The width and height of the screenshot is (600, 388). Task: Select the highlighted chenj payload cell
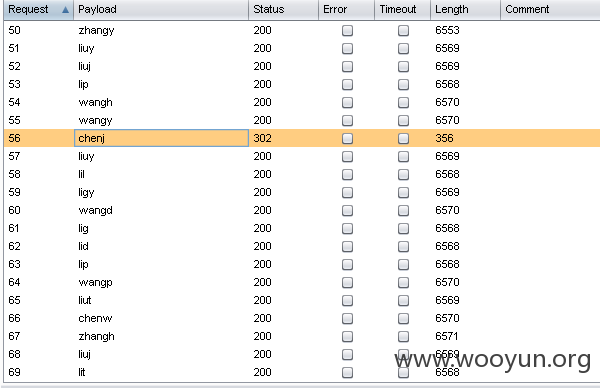pos(161,138)
